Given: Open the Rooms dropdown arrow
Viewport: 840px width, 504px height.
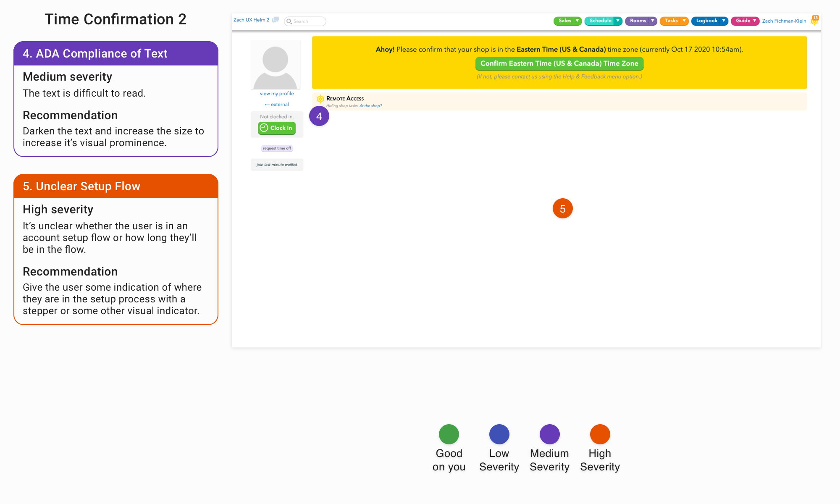Looking at the screenshot, I should [x=653, y=21].
